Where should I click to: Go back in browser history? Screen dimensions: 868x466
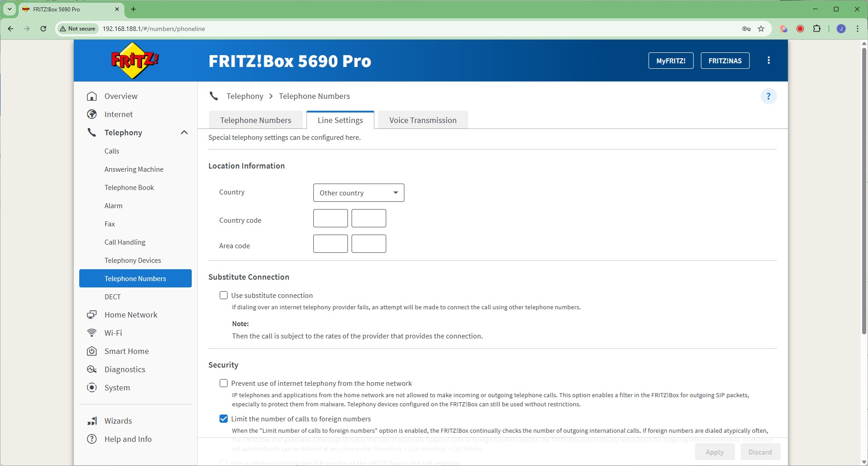pyautogui.click(x=10, y=29)
